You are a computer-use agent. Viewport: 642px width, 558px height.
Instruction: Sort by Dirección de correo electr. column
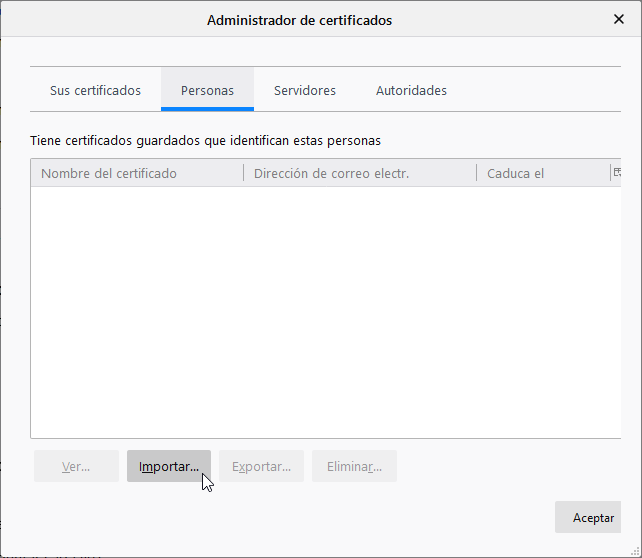[x=360, y=173]
